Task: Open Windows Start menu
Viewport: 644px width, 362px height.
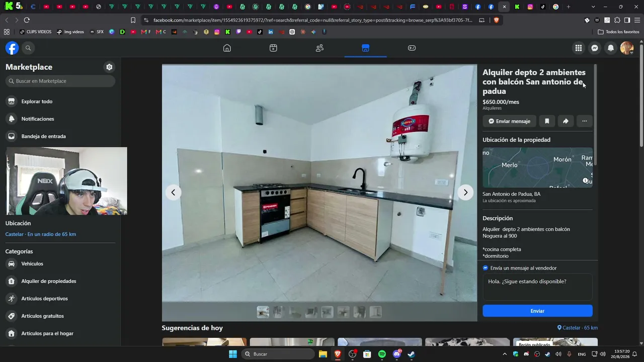Action: pos(233,354)
